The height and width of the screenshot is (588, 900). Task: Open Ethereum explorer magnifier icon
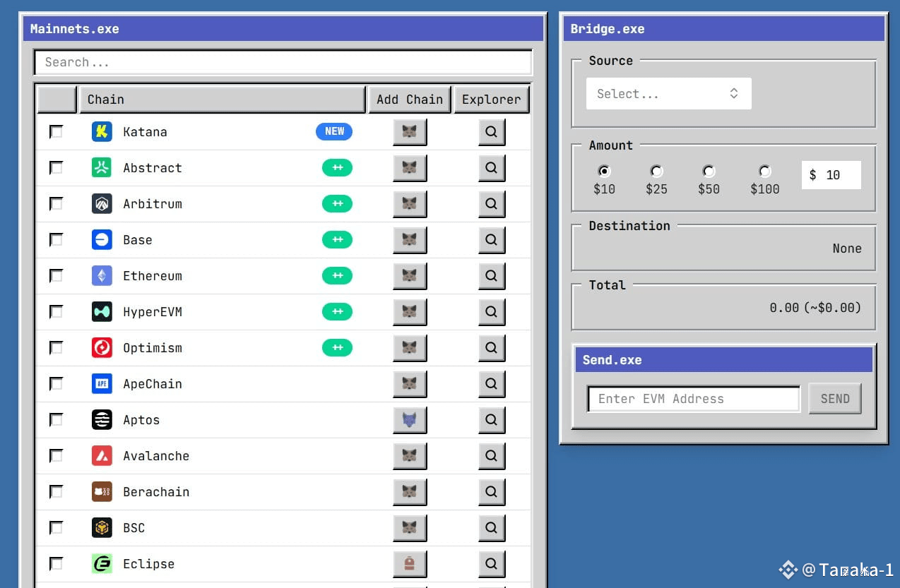(x=492, y=276)
